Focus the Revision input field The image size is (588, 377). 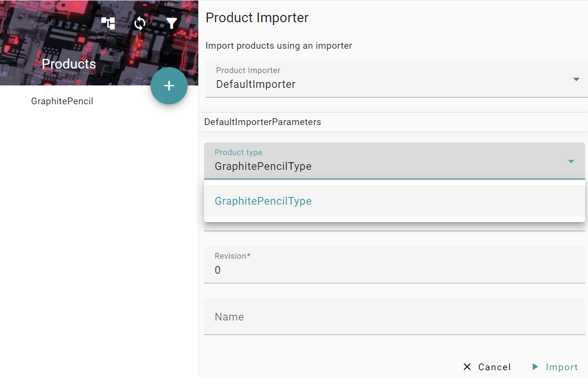click(x=395, y=265)
